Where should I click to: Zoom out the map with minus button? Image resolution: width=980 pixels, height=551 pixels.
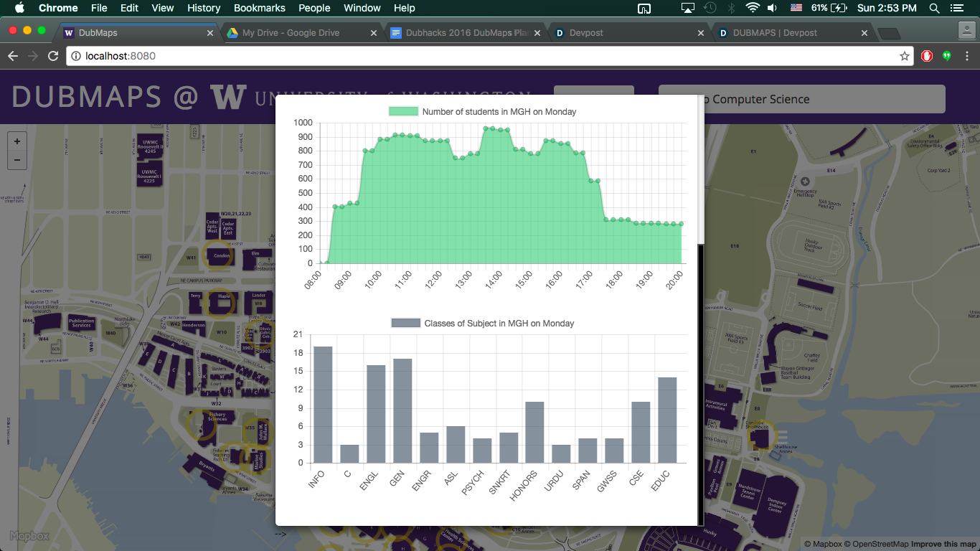[x=17, y=160]
